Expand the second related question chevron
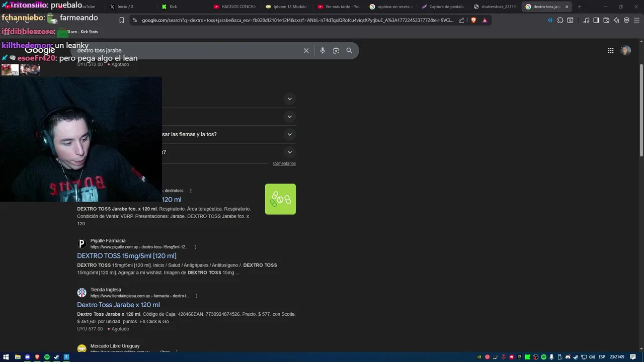Viewport: 644px width, 362px height. 289,117
